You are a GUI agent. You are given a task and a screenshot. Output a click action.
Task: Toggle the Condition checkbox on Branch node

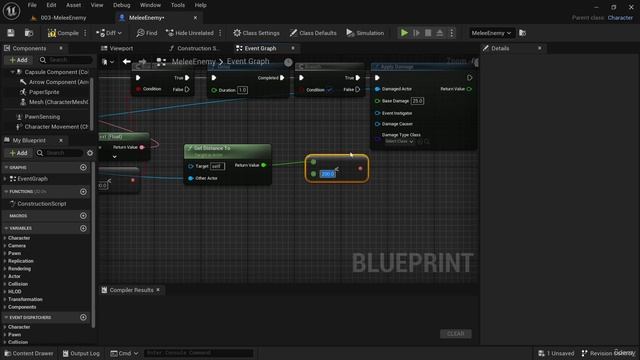(330, 90)
